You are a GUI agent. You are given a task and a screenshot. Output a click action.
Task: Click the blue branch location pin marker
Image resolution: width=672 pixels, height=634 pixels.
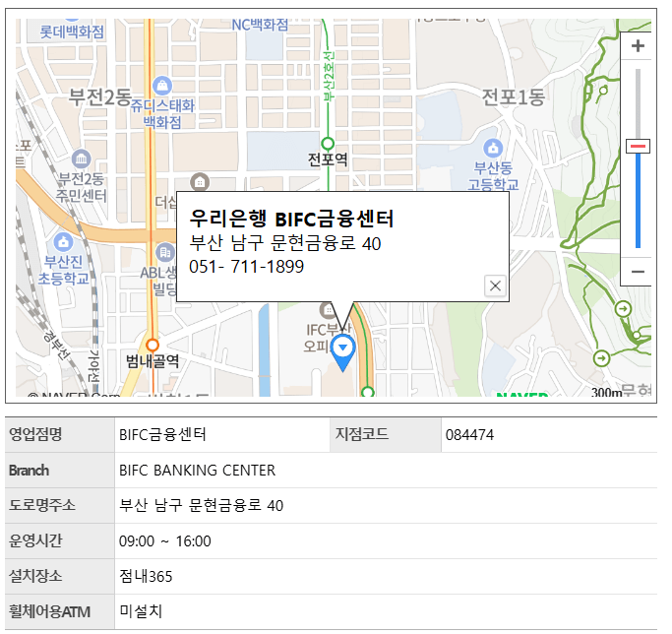[x=342, y=352]
